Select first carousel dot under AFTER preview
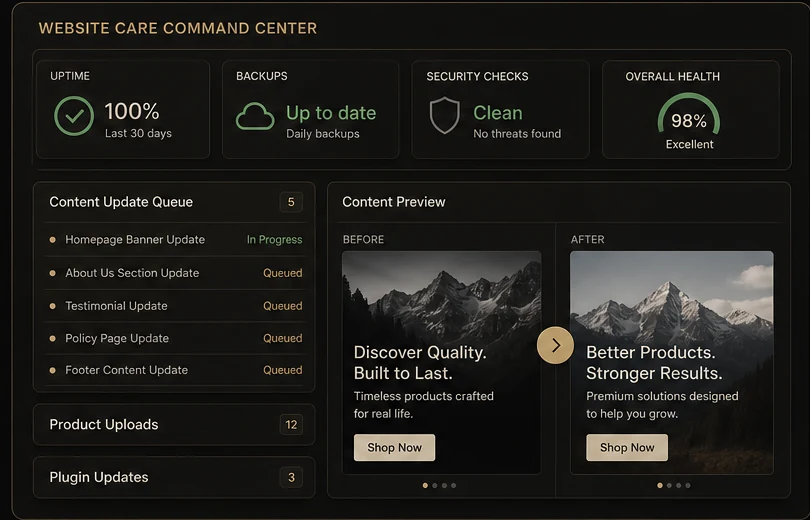This screenshot has width=810, height=520. pos(660,485)
